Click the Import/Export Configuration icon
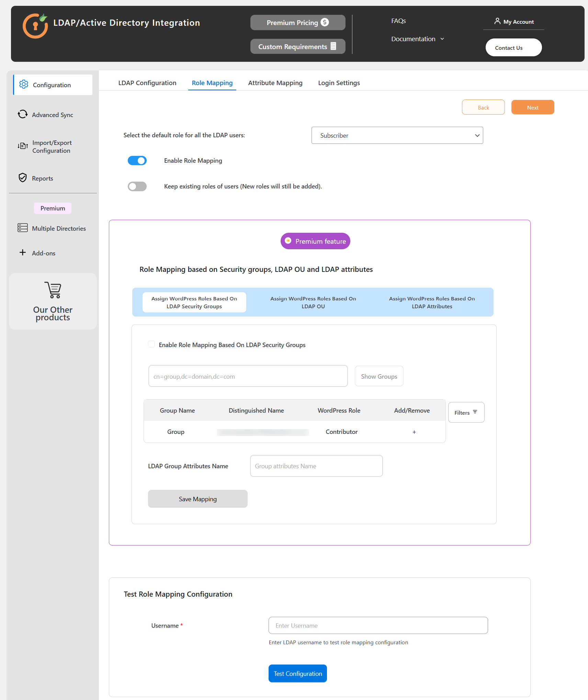 pyautogui.click(x=23, y=146)
